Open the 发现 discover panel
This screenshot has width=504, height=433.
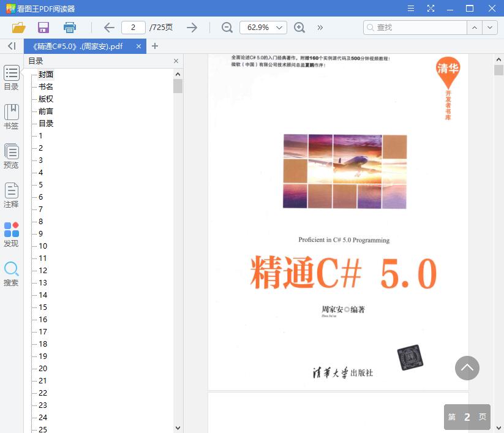click(11, 235)
